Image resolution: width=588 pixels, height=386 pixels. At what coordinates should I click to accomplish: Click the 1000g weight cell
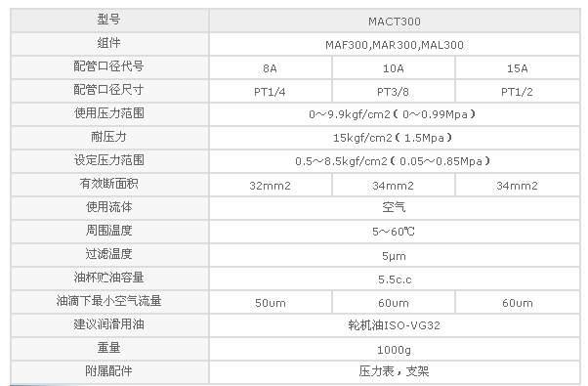click(395, 349)
